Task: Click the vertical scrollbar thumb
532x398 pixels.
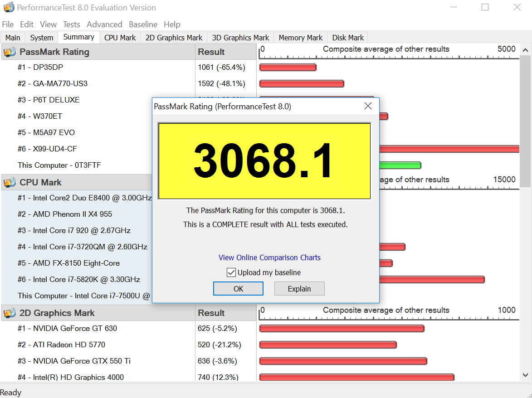Action: point(525,121)
